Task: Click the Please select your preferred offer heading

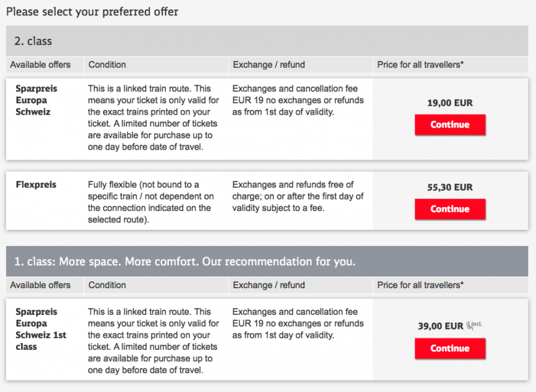Action: [92, 12]
